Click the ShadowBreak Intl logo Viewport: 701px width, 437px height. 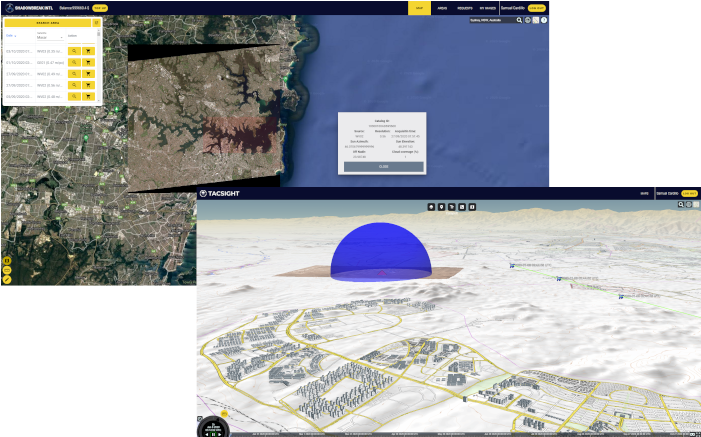[29, 8]
